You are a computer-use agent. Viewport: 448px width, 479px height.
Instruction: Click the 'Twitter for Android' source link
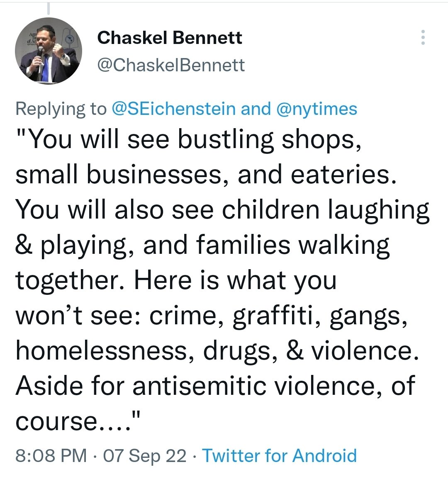click(x=279, y=455)
